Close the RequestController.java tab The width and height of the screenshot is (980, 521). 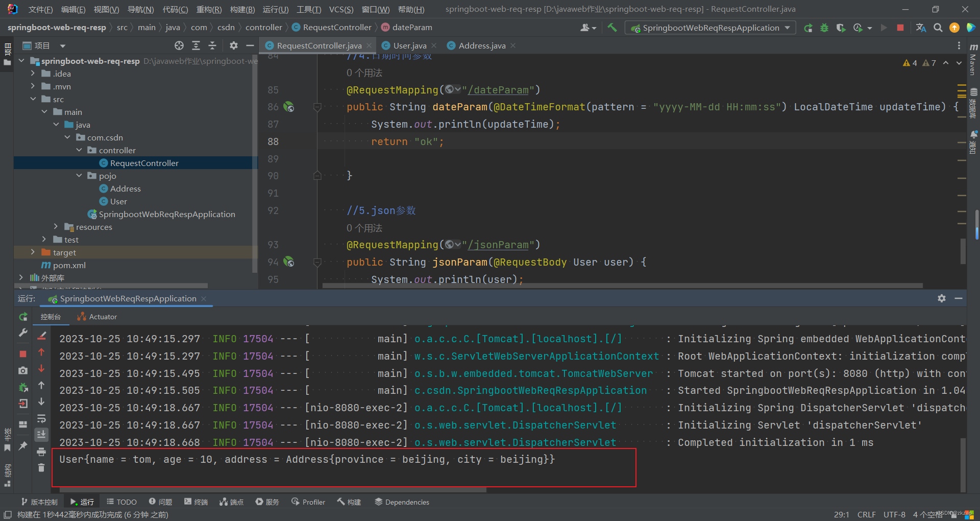point(369,45)
